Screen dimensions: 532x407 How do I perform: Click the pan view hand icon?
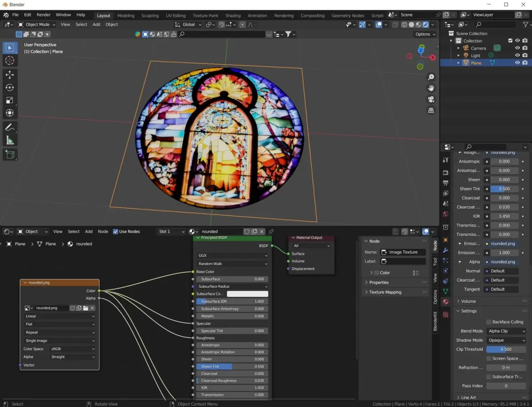point(431,88)
